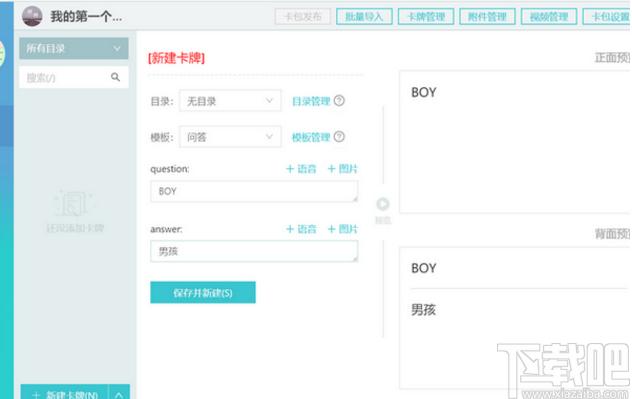
Task: Add 图片 to the question field
Action: pos(343,168)
